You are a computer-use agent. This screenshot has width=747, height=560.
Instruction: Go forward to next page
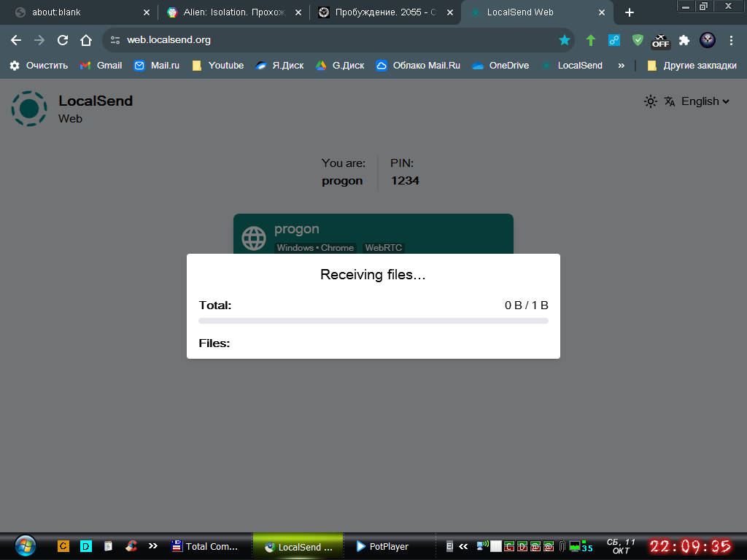point(39,40)
